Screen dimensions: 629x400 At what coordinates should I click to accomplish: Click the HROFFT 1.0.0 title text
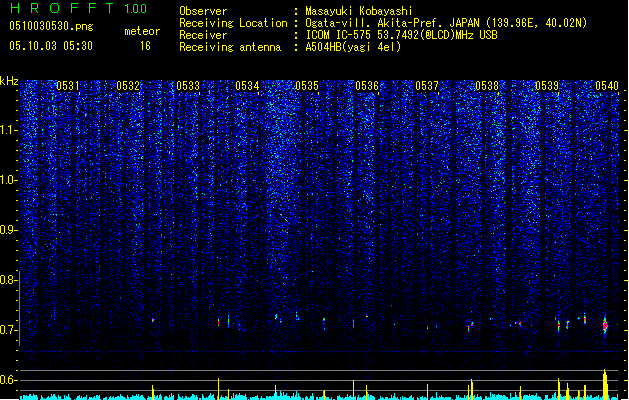click(x=78, y=8)
